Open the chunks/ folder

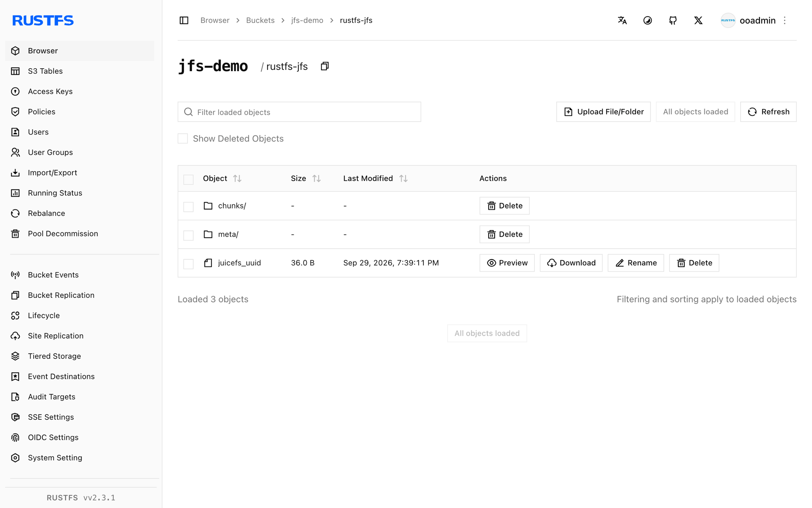pyautogui.click(x=232, y=206)
